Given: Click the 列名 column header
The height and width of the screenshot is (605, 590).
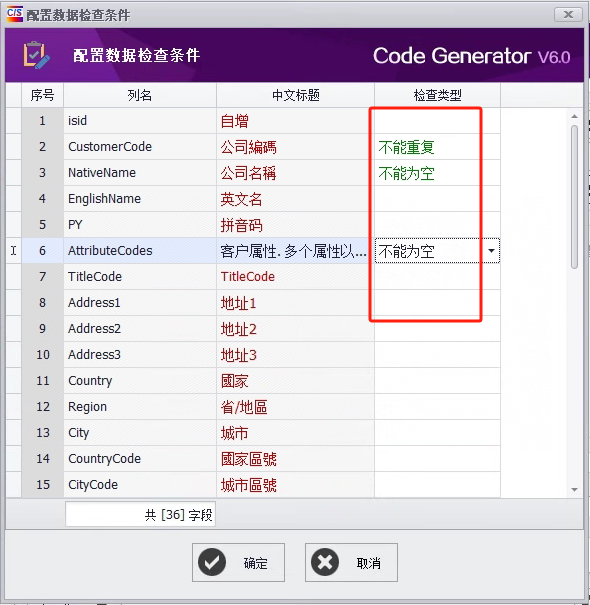Looking at the screenshot, I should (x=140, y=95).
